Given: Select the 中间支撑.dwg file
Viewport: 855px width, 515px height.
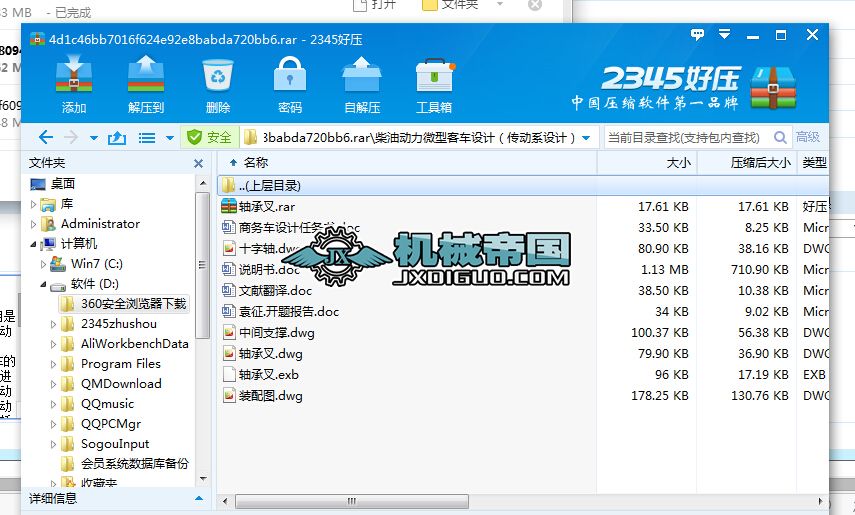Looking at the screenshot, I should [x=276, y=333].
